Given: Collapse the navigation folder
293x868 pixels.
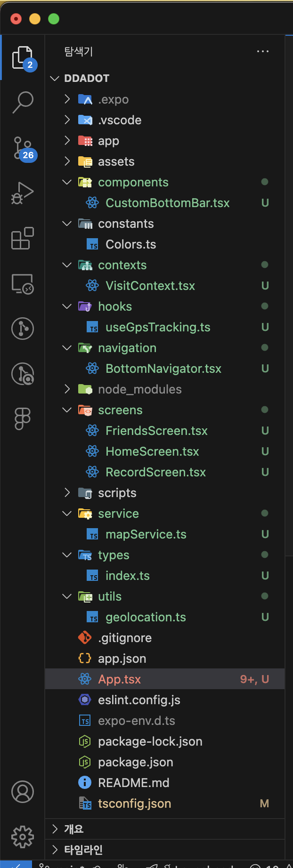Looking at the screenshot, I should pyautogui.click(x=67, y=347).
